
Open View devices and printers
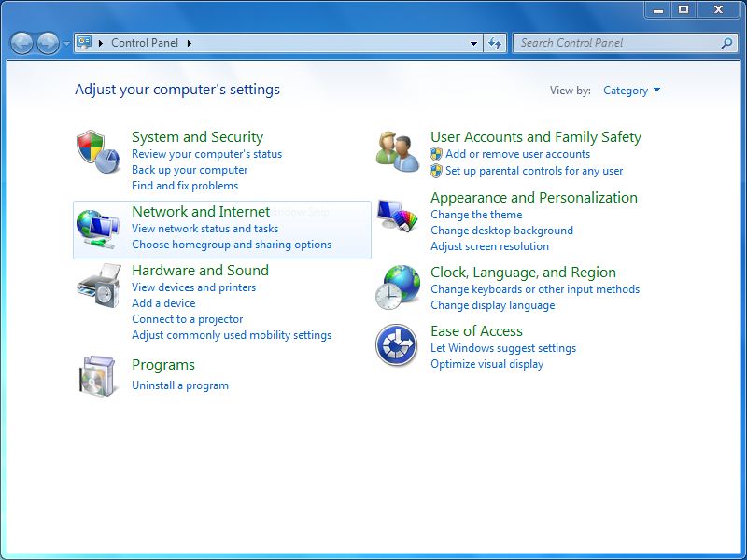(x=193, y=287)
